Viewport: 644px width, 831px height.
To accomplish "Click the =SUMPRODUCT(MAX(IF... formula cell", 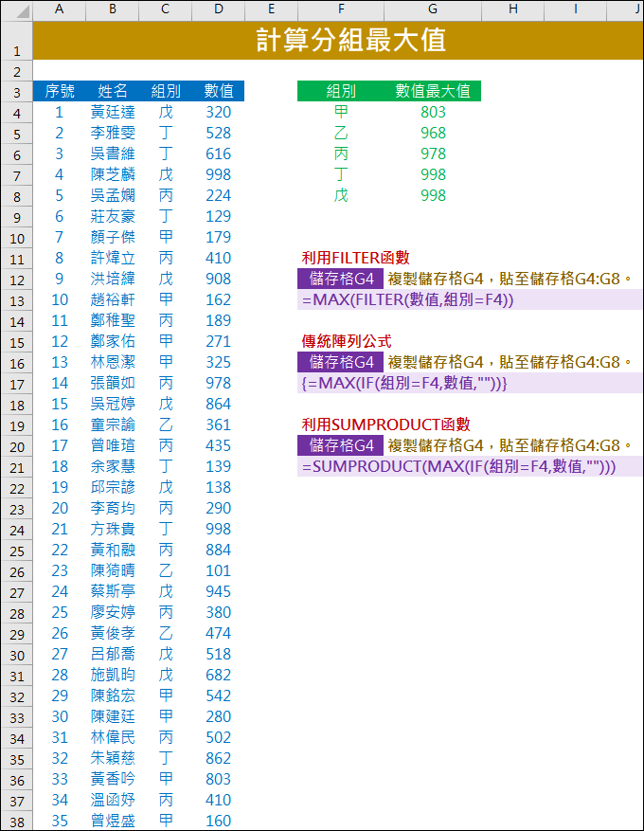I will [x=470, y=466].
